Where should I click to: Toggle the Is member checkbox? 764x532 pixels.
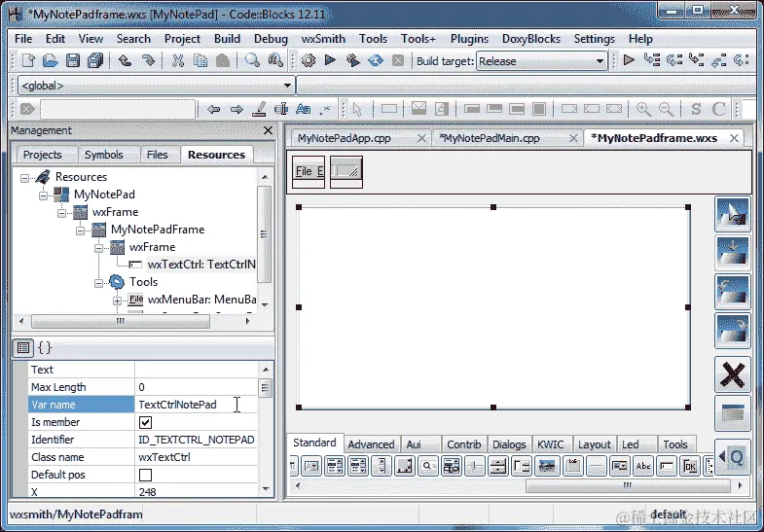(x=145, y=422)
